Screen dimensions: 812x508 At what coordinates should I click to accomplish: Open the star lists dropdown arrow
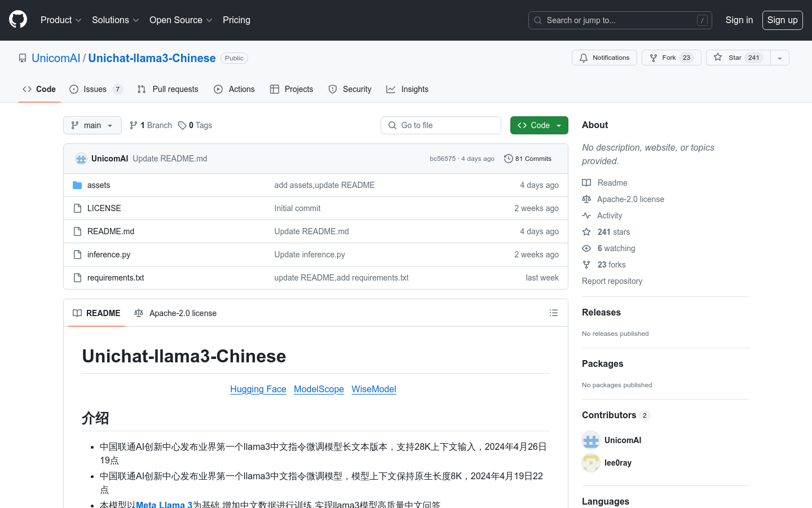tap(780, 58)
